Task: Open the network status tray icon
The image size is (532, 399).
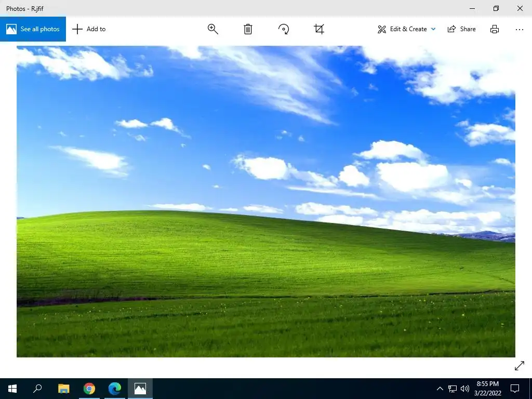Action: [x=453, y=389]
